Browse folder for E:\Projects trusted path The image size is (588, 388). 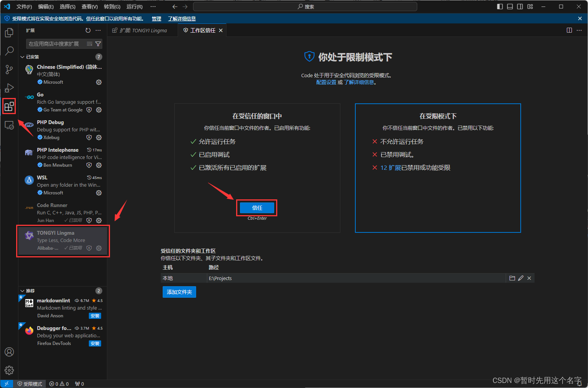512,278
